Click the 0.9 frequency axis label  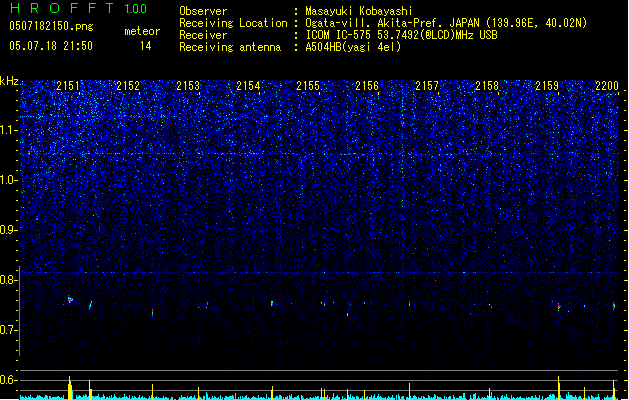click(9, 230)
